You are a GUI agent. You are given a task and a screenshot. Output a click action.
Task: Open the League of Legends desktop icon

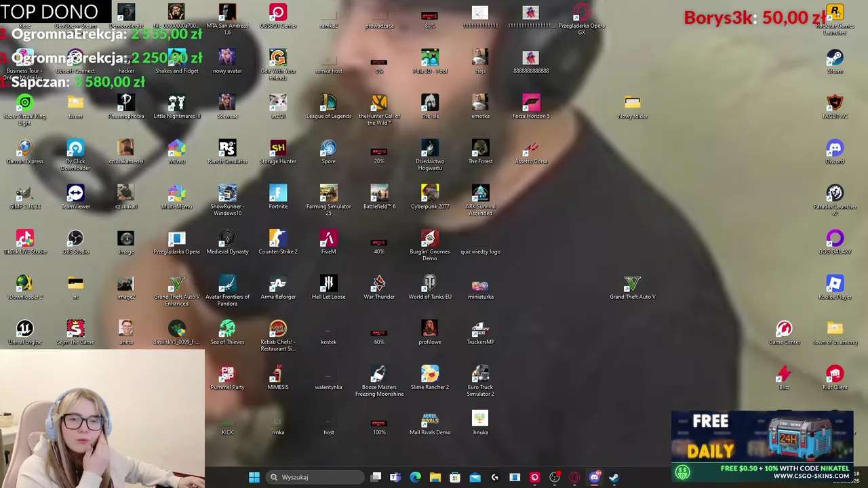coord(328,106)
